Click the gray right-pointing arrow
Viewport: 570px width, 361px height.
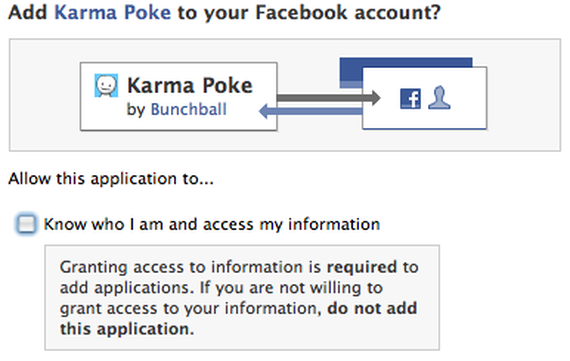click(329, 97)
